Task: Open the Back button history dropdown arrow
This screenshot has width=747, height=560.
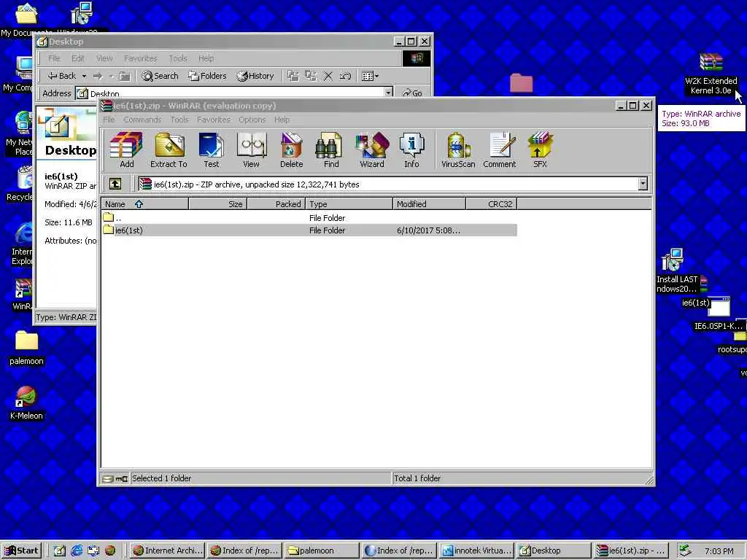Action: pyautogui.click(x=84, y=76)
